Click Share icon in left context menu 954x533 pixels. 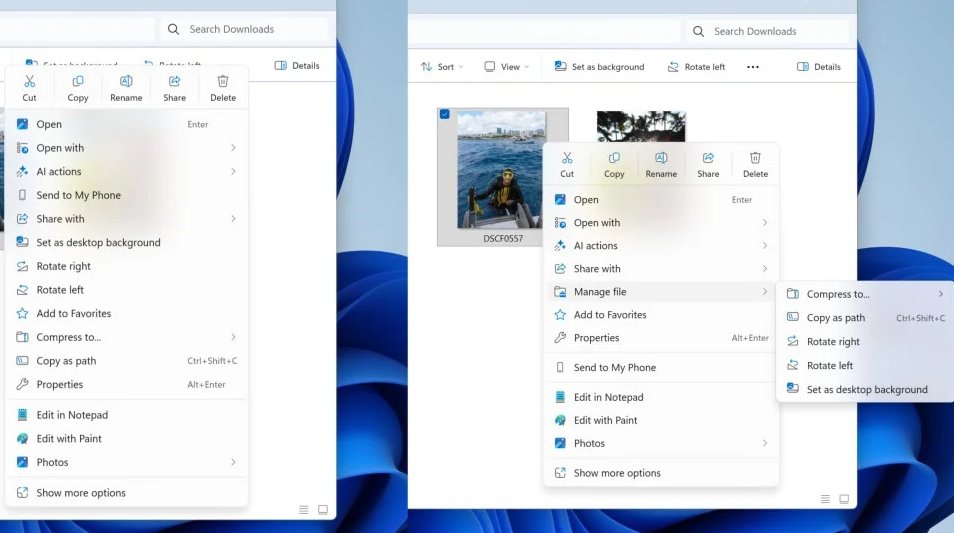click(x=175, y=82)
